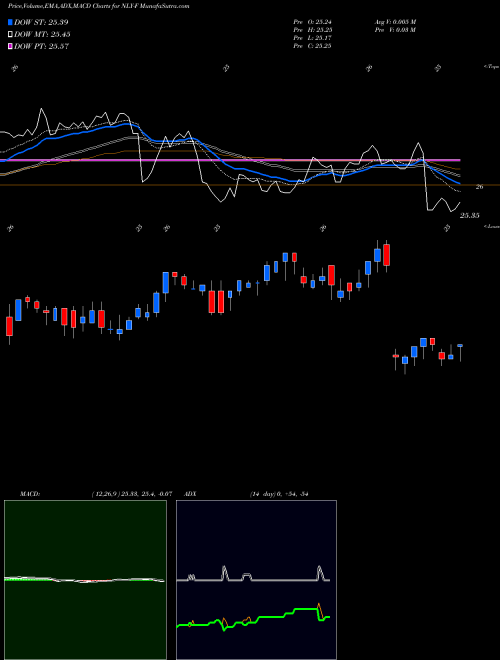This screenshot has height=660, width=500.
Task: Click the '26' price level label
Action: [479, 187]
